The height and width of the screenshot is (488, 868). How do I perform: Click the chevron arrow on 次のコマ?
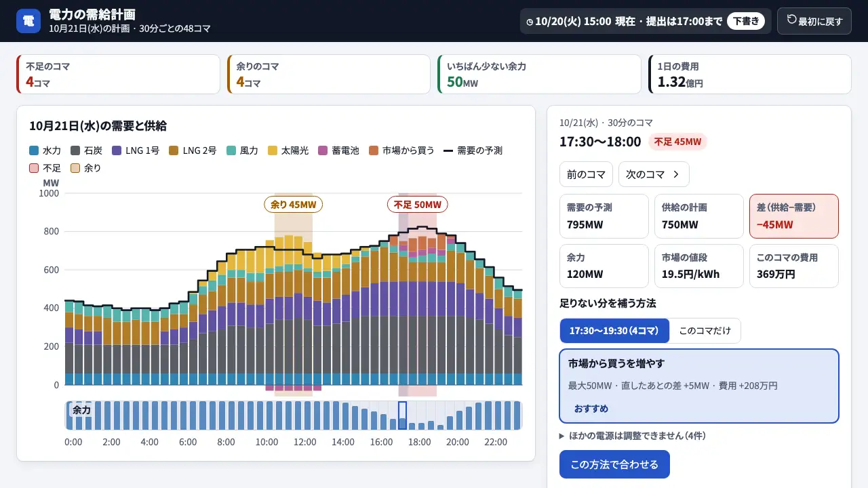tap(675, 174)
